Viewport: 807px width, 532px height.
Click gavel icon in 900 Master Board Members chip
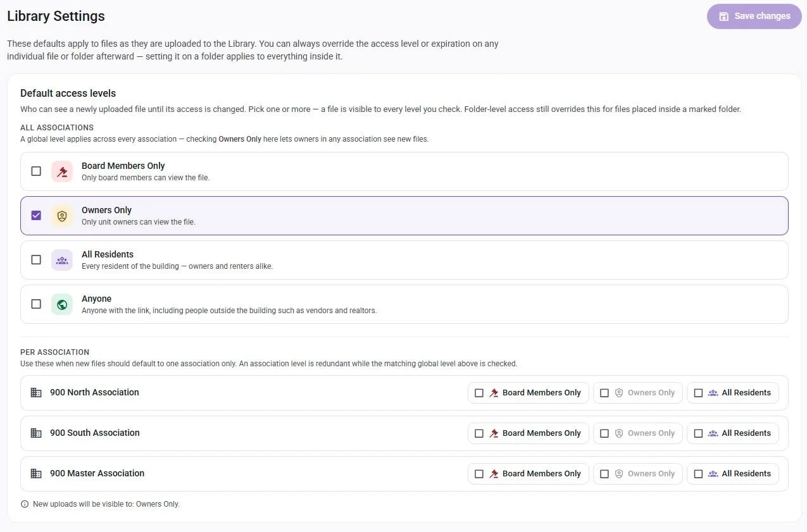494,474
